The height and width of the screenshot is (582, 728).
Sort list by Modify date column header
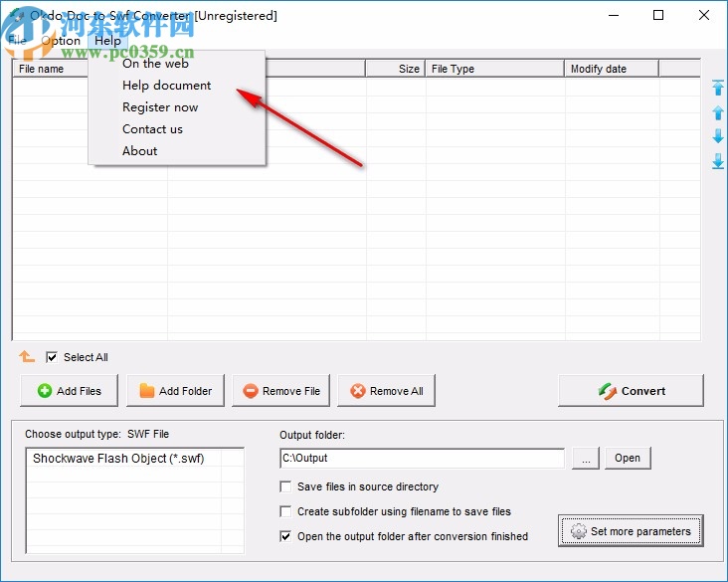[x=612, y=69]
